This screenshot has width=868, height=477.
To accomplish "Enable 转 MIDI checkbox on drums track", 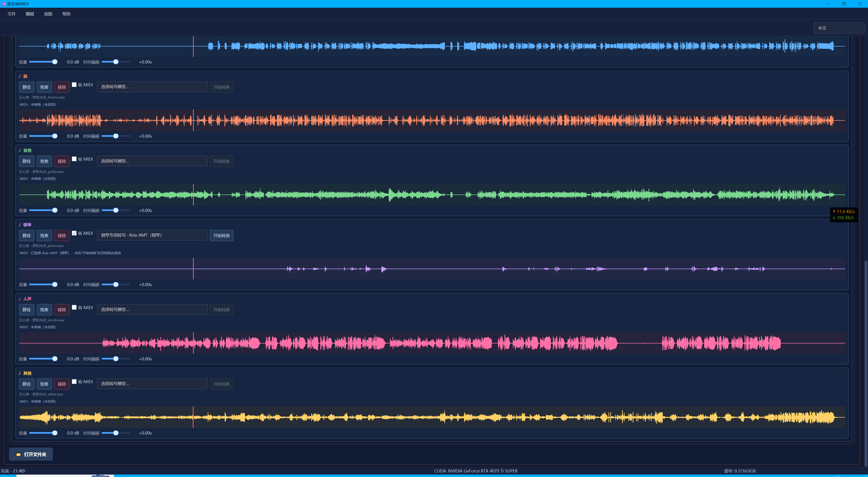I will [x=74, y=85].
